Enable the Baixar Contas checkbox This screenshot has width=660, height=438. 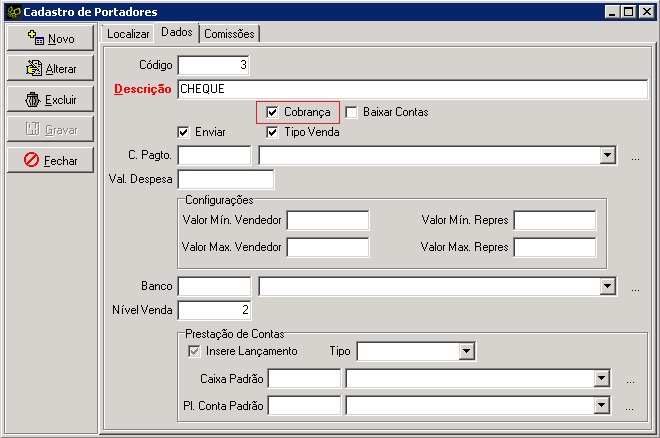click(x=351, y=112)
